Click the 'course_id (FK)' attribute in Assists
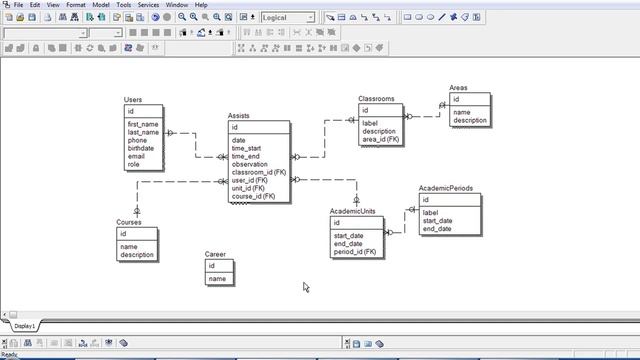Image resolution: width=640 pixels, height=360 pixels. point(253,196)
